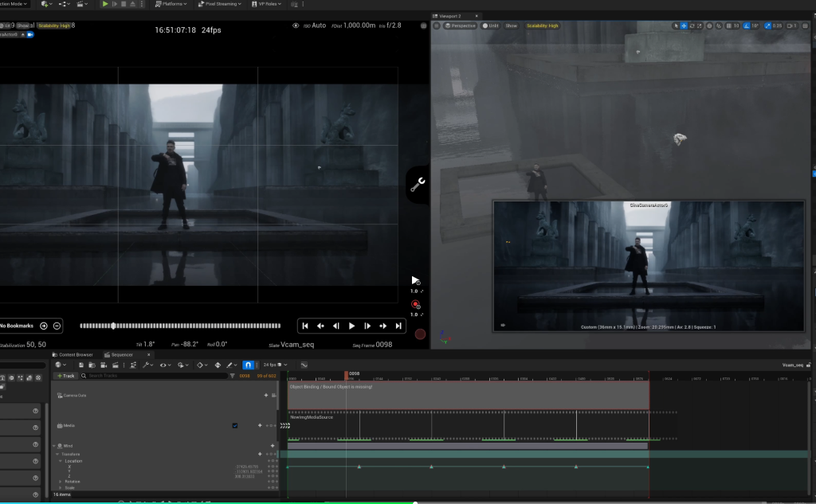Image resolution: width=816 pixels, height=504 pixels.
Task: Toggle grid snapping in Viewport 2
Action: pyautogui.click(x=729, y=25)
